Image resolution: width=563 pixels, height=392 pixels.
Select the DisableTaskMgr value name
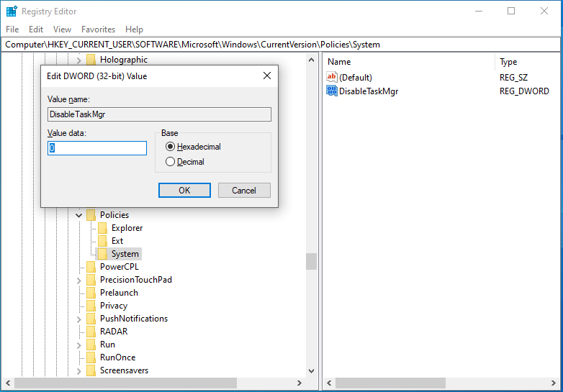(369, 91)
